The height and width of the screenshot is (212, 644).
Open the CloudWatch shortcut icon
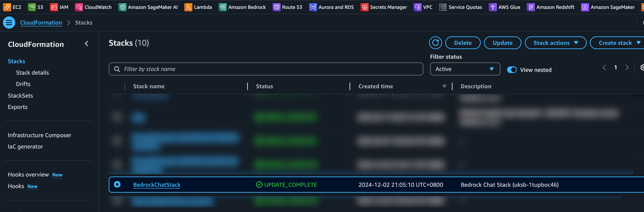[79, 7]
